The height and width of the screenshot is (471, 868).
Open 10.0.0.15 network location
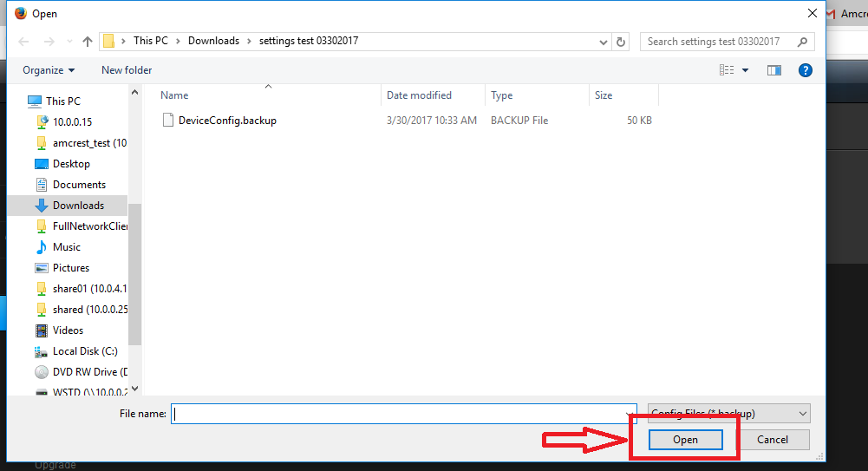(73, 121)
